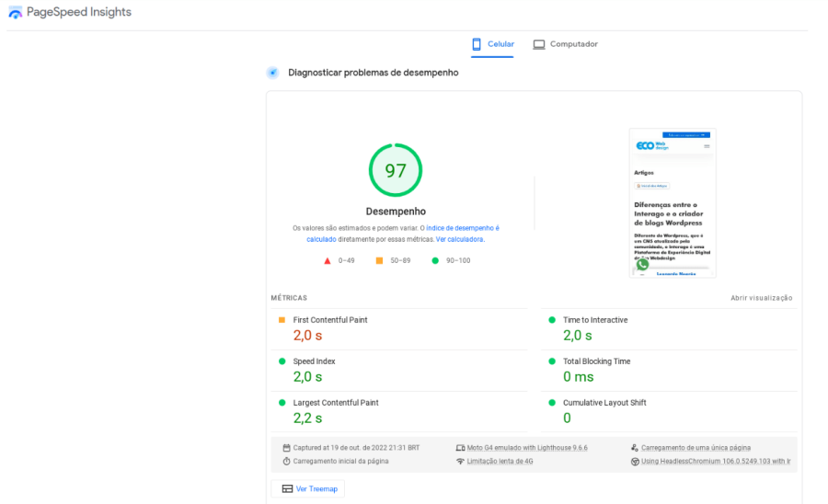Click the '0 ms' Total Blocking Time value
Viewport: 828px width, 504px height.
pyautogui.click(x=579, y=377)
